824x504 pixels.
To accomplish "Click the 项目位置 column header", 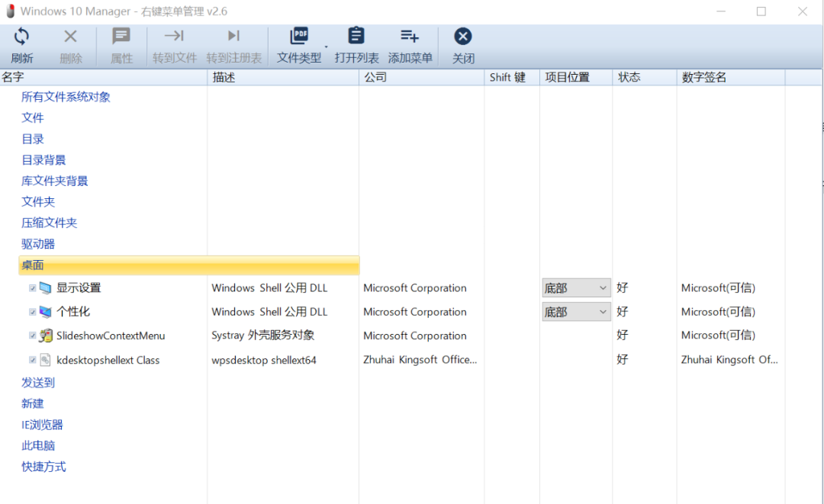I will 576,77.
